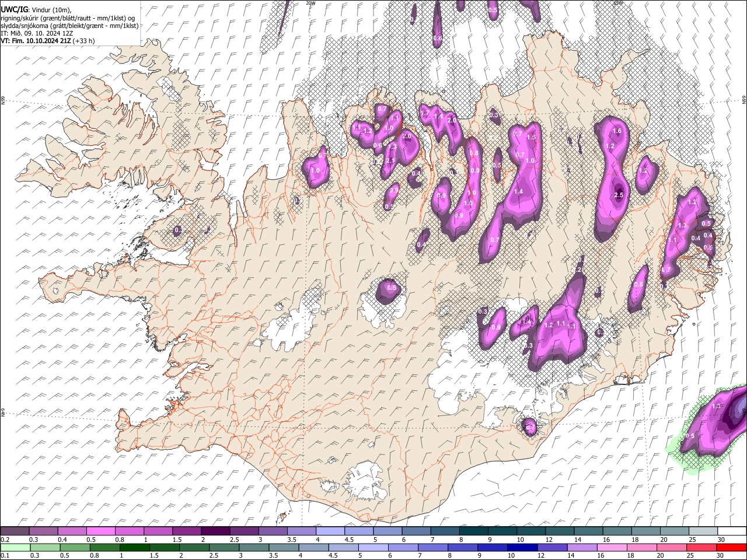Click the lower legend swatch labeled 0.5
Image resolution: width=747 pixels, height=560 pixels.
(75, 547)
